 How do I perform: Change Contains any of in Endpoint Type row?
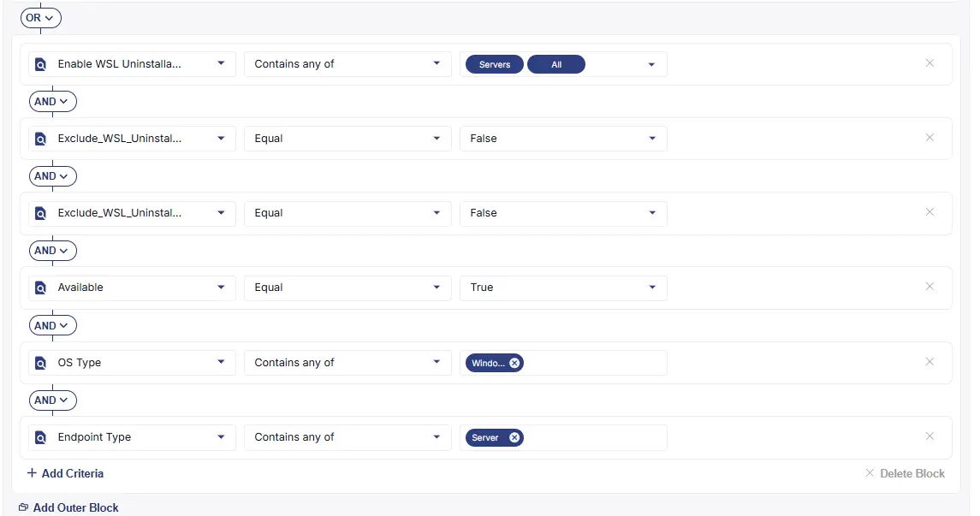point(347,437)
